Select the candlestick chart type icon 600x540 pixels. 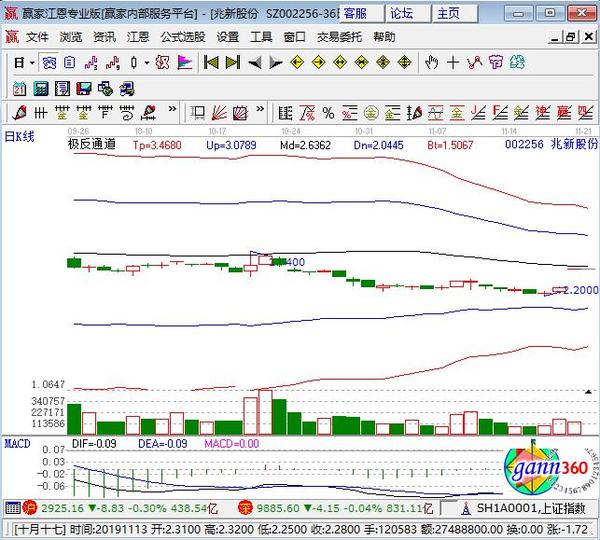(x=134, y=63)
